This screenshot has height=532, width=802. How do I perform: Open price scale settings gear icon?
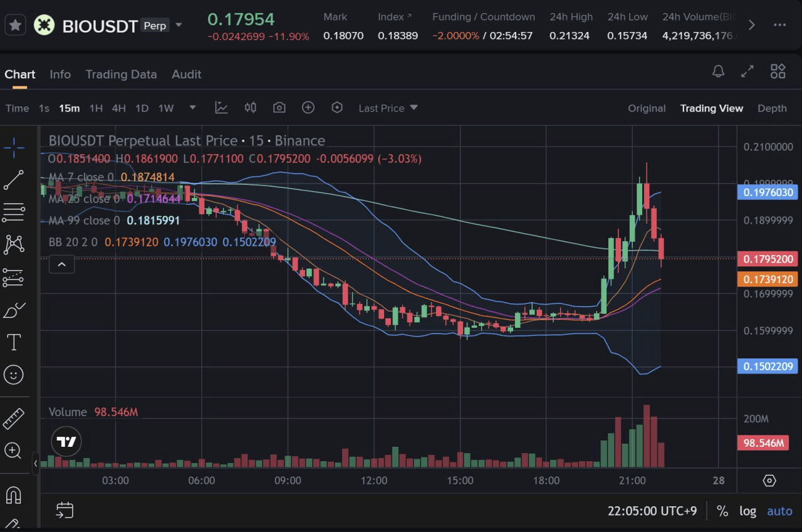pyautogui.click(x=769, y=481)
